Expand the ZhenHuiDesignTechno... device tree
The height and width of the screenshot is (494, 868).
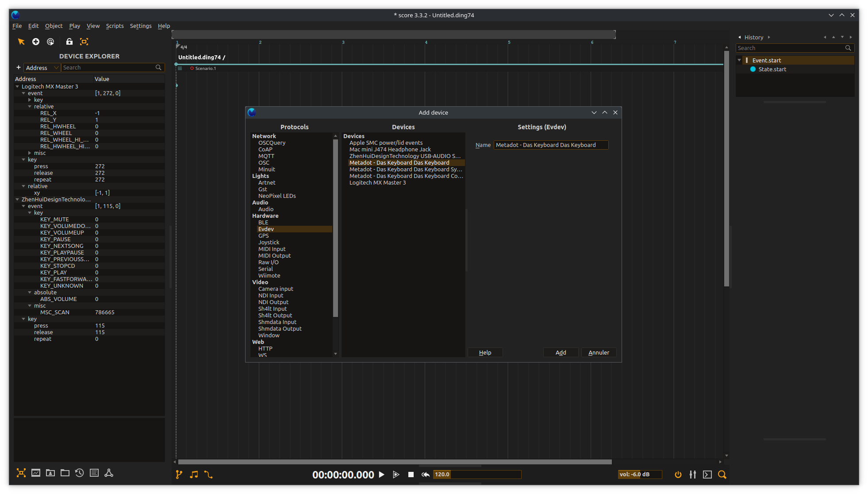(x=16, y=199)
